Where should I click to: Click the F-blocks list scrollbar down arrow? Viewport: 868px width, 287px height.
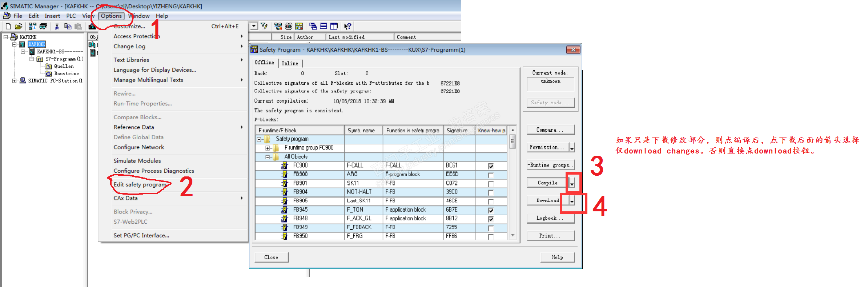tap(513, 236)
